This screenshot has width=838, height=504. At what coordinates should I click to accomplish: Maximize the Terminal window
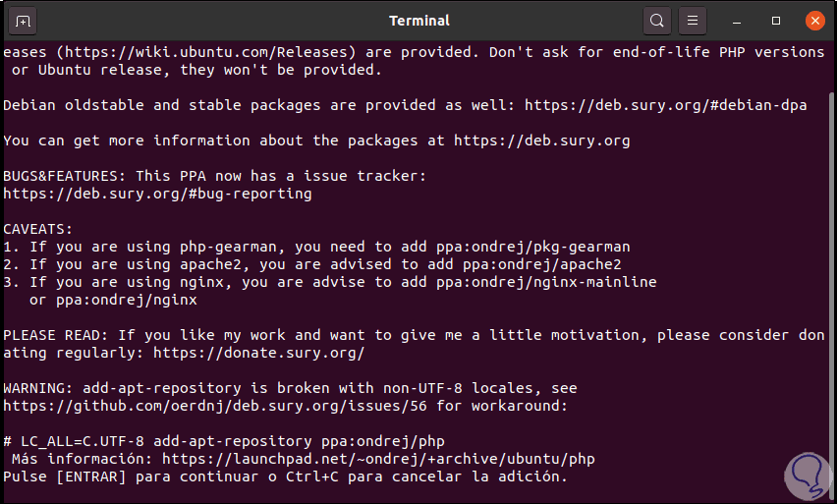777,21
